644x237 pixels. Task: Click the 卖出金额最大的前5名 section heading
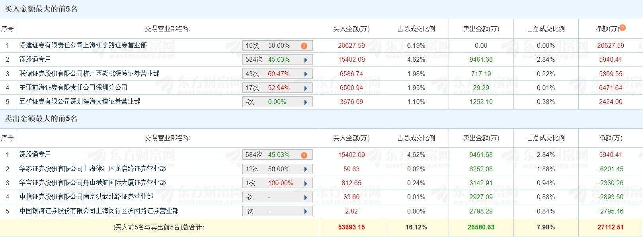point(41,119)
